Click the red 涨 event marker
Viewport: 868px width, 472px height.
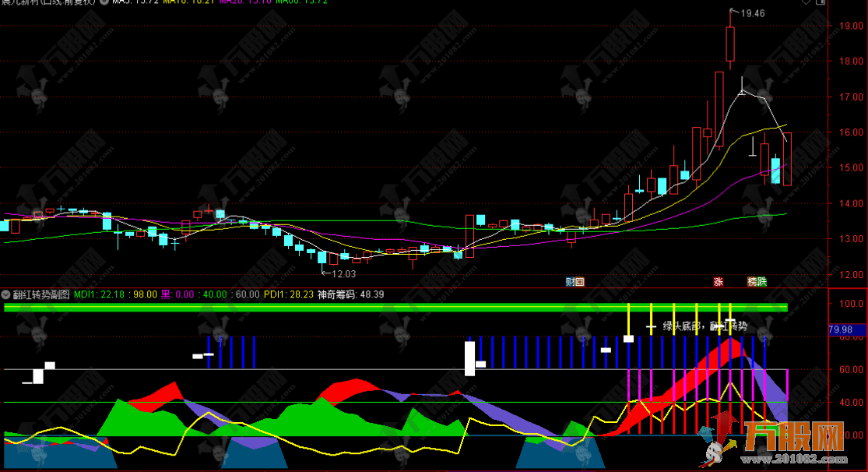click(719, 282)
